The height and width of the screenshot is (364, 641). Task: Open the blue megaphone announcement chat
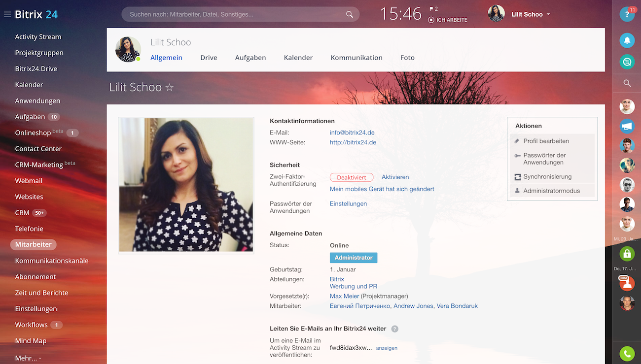tap(627, 126)
